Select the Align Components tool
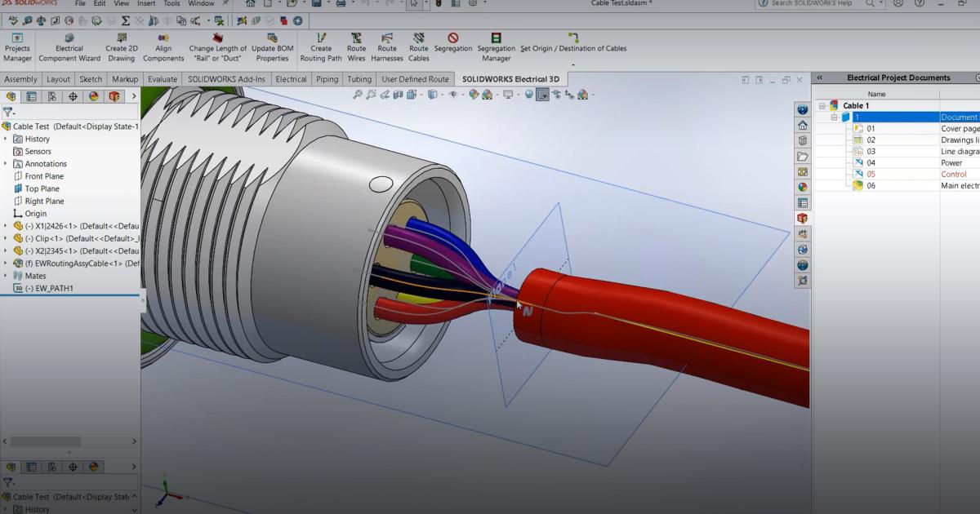The width and height of the screenshot is (980, 514). [163, 47]
